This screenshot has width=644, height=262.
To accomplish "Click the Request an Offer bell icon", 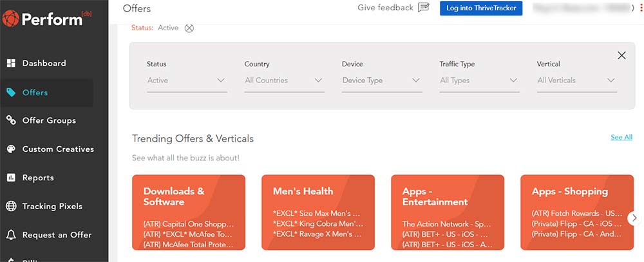I will [x=11, y=235].
